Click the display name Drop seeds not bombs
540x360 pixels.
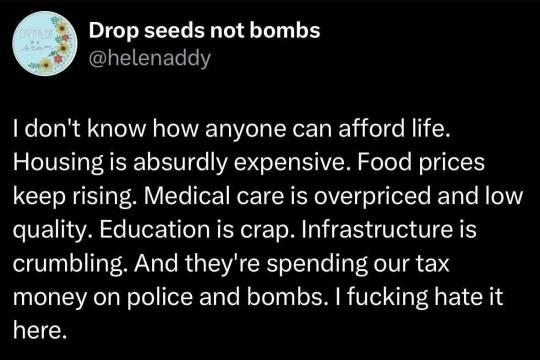point(205,31)
